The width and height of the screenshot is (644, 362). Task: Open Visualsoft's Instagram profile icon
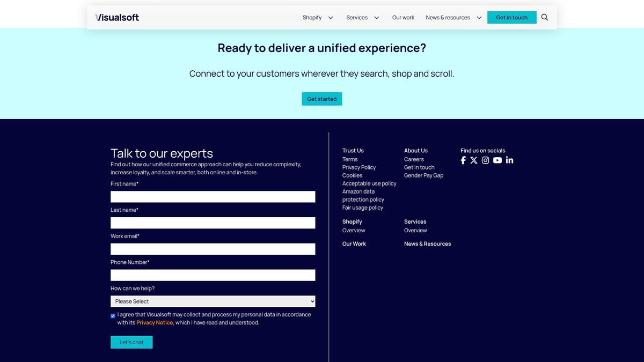point(486,160)
